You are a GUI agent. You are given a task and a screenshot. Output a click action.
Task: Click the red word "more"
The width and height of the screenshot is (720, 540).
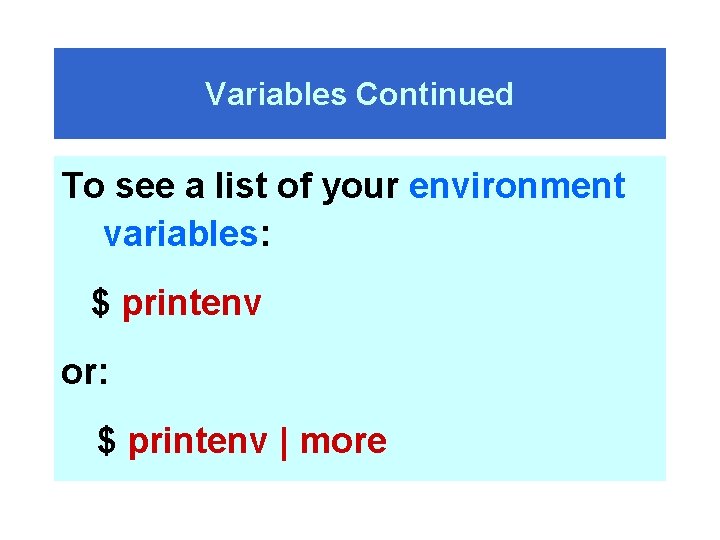tap(343, 441)
